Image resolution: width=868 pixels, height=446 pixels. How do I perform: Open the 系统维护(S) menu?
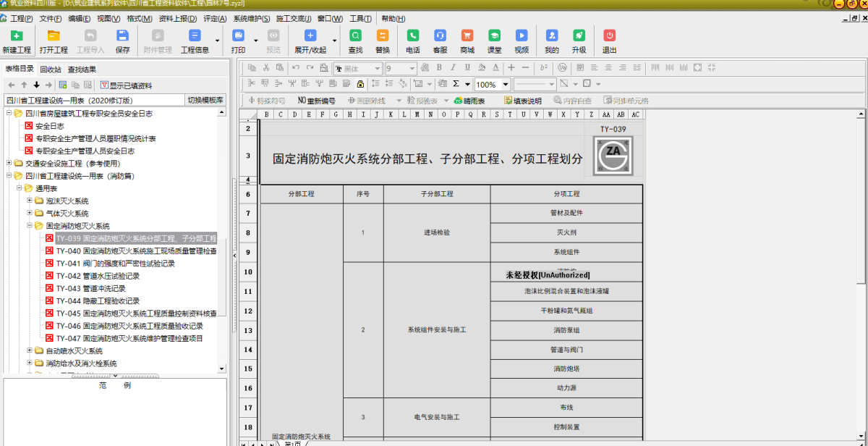tap(252, 19)
